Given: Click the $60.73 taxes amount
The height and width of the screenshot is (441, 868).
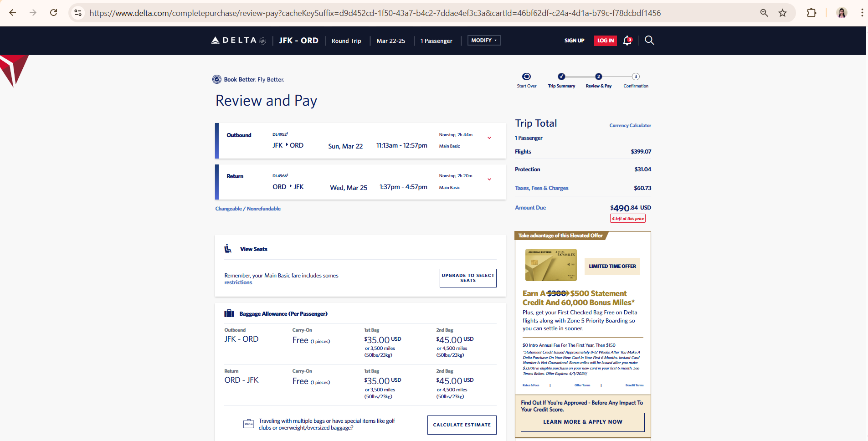Looking at the screenshot, I should pos(642,188).
